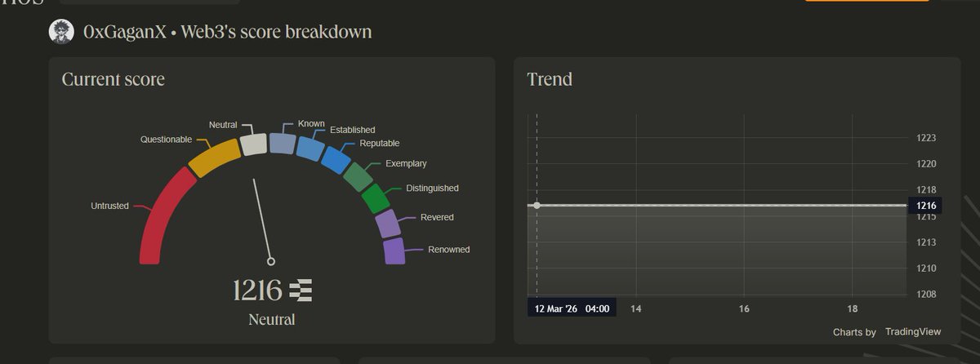Click the 'Charts by' text
Image resolution: width=980 pixels, height=364 pixels.
tap(854, 332)
